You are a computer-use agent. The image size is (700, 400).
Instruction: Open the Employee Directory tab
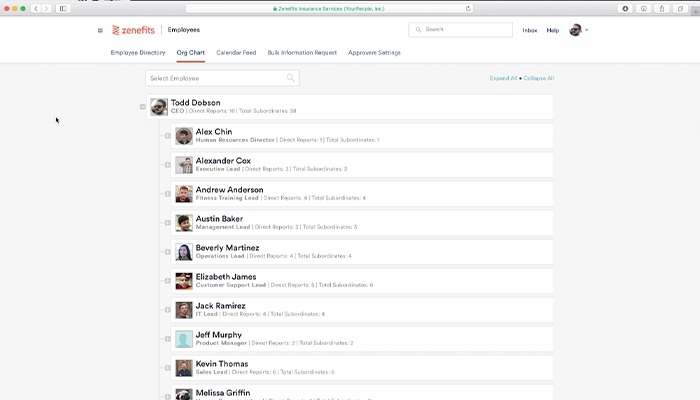pos(138,53)
